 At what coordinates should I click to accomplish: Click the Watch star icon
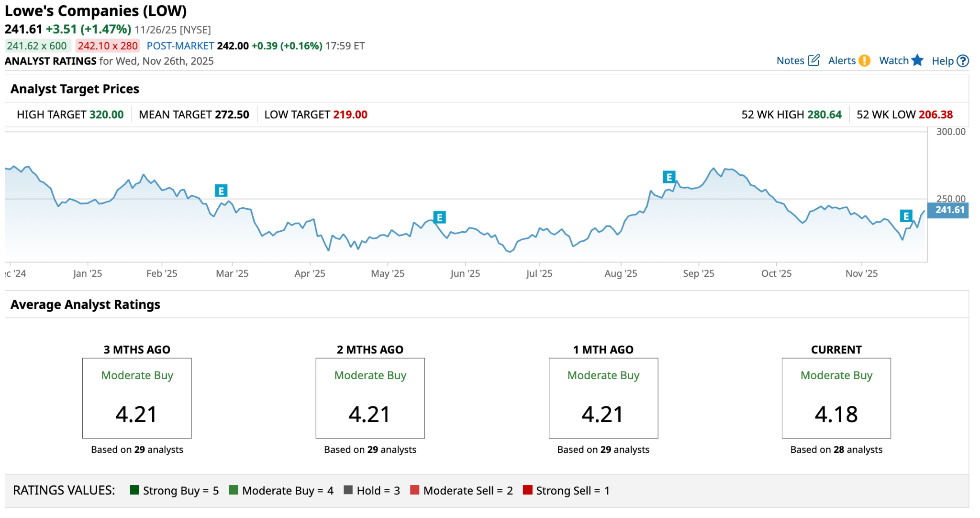pos(917,60)
